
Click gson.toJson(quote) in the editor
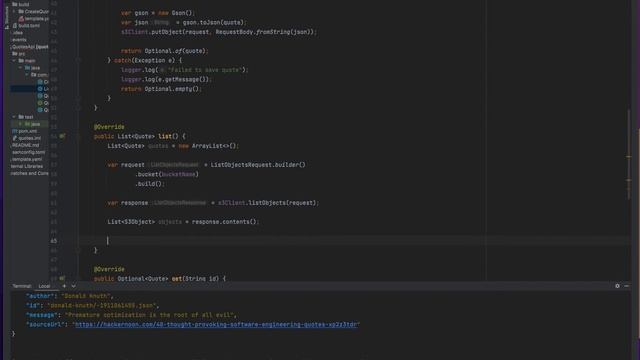[213, 22]
